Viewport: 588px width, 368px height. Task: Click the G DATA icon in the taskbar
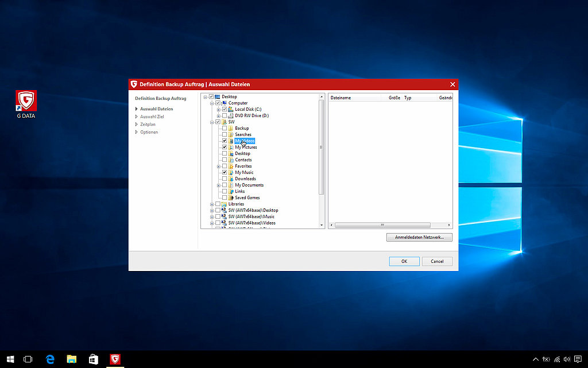coord(115,359)
